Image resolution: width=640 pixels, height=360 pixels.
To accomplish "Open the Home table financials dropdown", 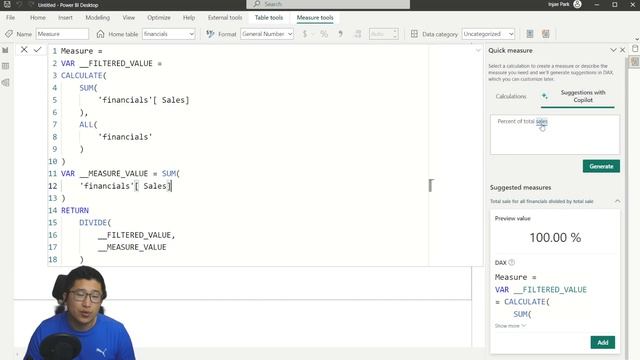I will click(169, 34).
